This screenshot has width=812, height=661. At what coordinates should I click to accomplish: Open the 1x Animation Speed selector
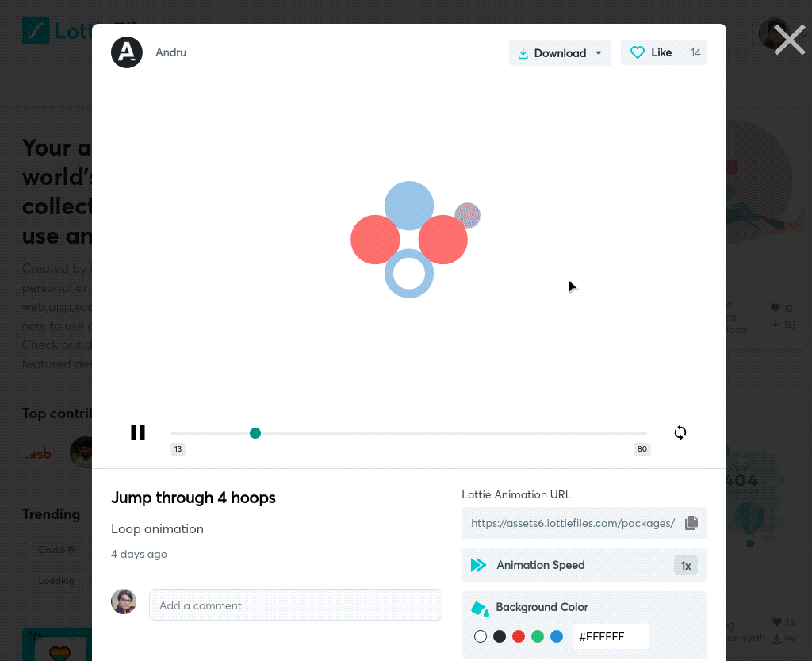coord(685,565)
